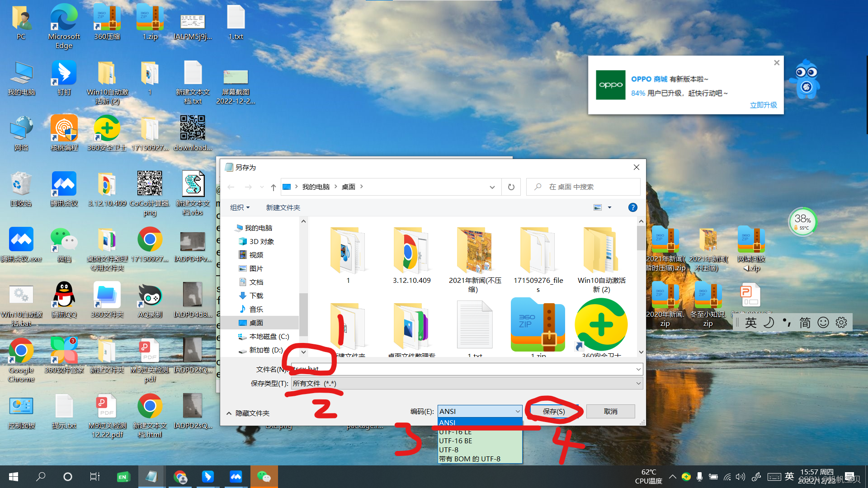Click the change view icon in toolbar
The height and width of the screenshot is (488, 868).
click(598, 207)
